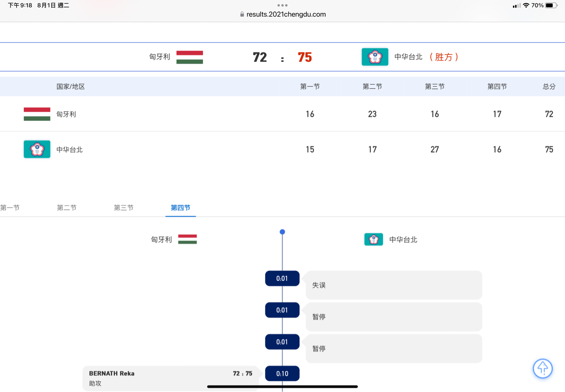Click the 总分 column header

point(549,86)
